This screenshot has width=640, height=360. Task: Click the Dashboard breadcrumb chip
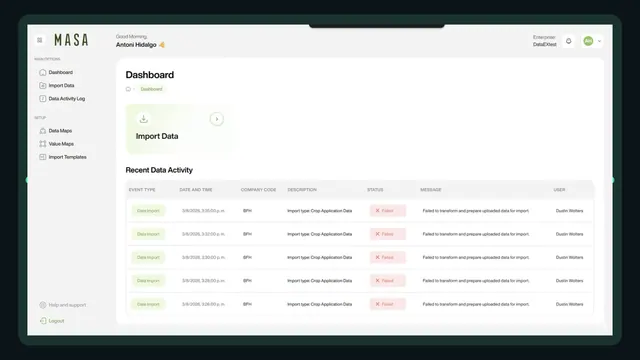pyautogui.click(x=151, y=89)
